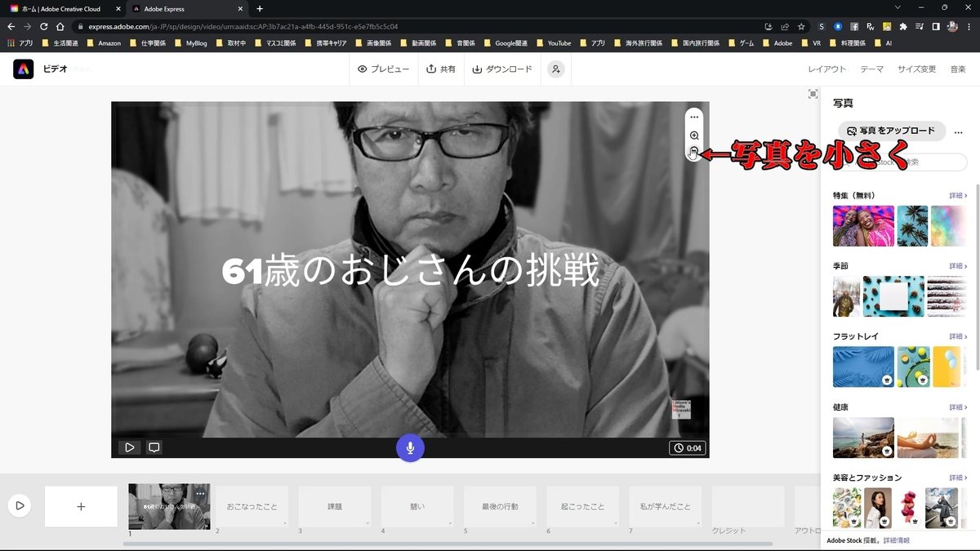This screenshot has width=980, height=551.
Task: Click the timeline horizontal scrollbar
Action: 448,544
